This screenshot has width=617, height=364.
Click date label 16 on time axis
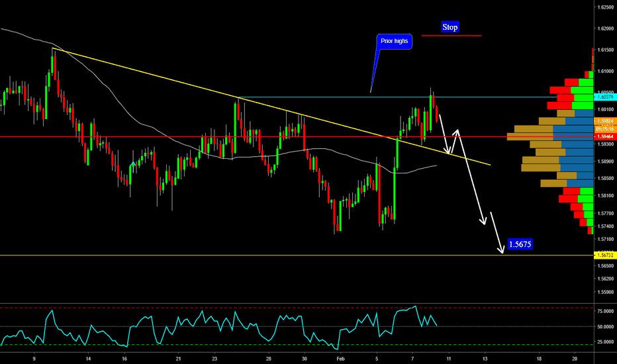pos(124,359)
